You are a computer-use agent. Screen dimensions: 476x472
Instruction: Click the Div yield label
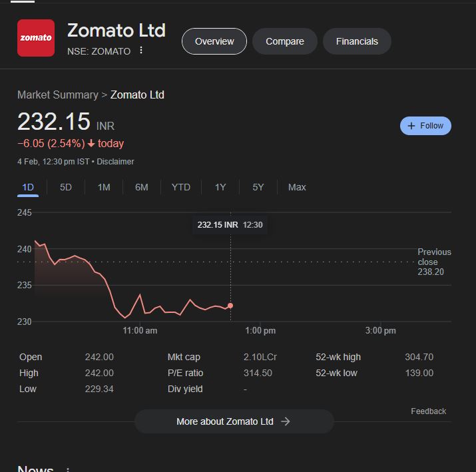[185, 389]
